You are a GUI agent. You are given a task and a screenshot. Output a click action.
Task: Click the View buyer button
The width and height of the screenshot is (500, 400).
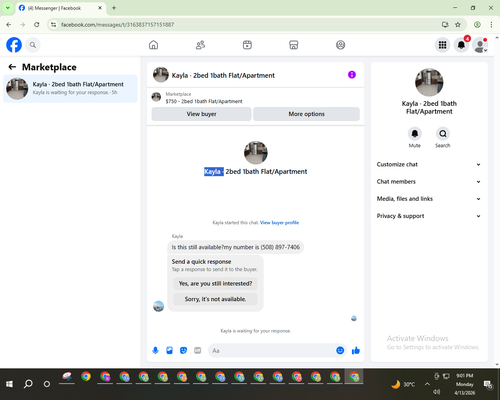point(201,114)
